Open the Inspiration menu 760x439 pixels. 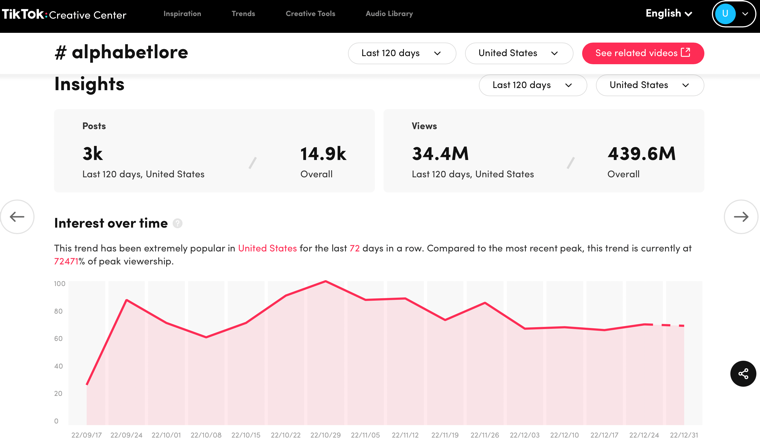pyautogui.click(x=182, y=14)
